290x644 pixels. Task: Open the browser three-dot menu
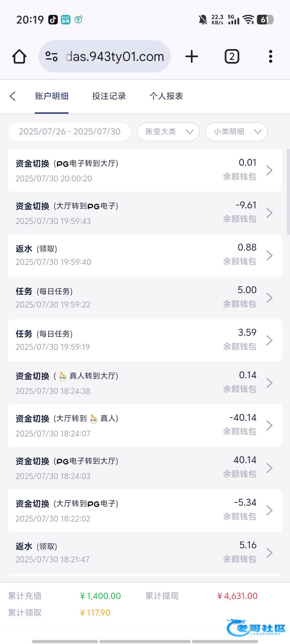pos(270,57)
